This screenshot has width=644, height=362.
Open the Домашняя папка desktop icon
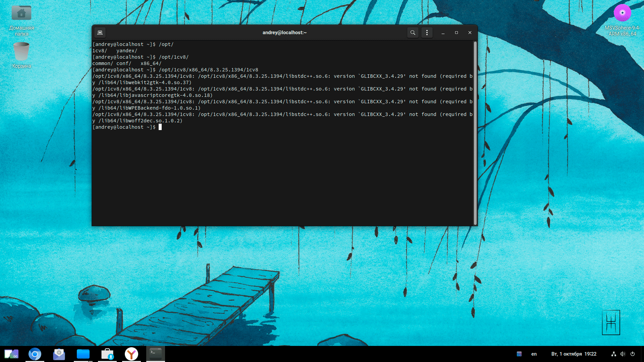(21, 20)
